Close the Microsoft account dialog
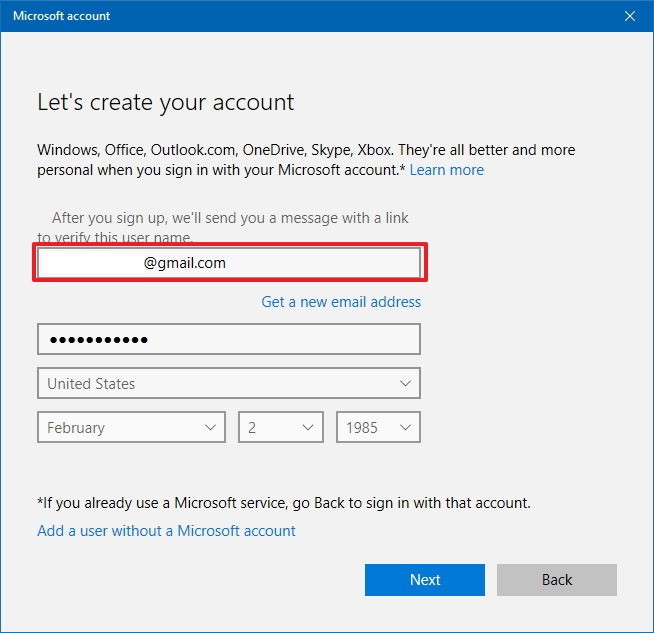The width and height of the screenshot is (654, 633). click(x=629, y=16)
